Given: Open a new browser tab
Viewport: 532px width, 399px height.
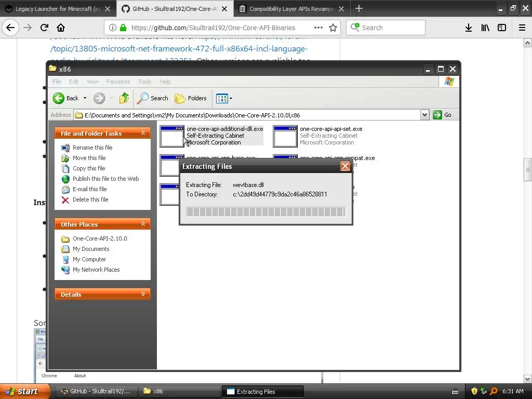Looking at the screenshot, I should [358, 8].
